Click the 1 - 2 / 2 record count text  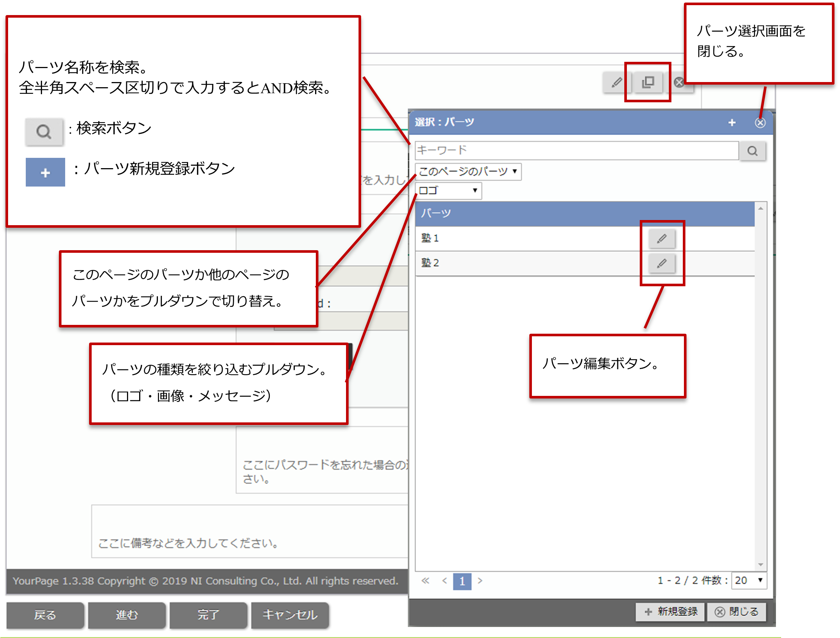(678, 581)
